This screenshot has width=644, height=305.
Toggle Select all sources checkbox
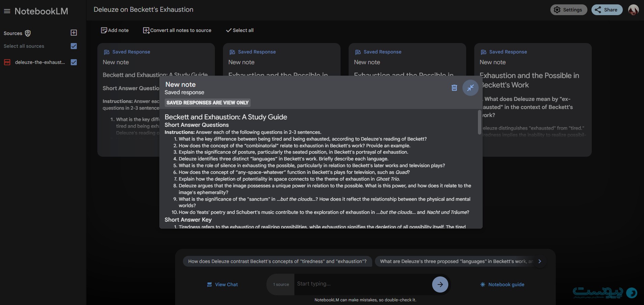point(74,46)
